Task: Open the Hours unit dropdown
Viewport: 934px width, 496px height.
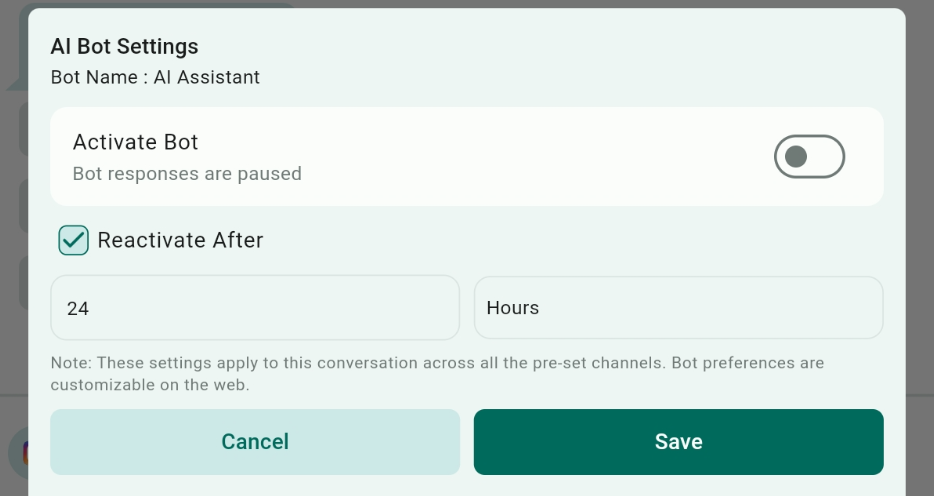Action: click(678, 308)
